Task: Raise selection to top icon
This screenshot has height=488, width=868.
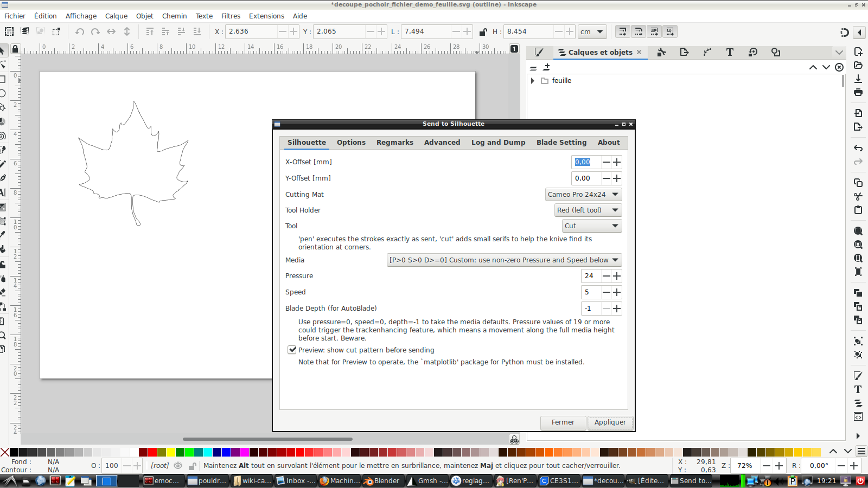Action: pos(150,31)
